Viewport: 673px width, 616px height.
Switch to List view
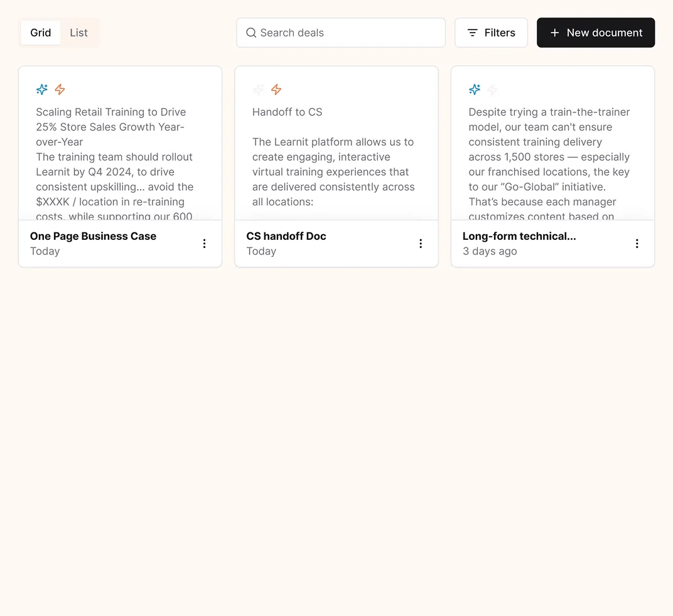click(x=79, y=33)
